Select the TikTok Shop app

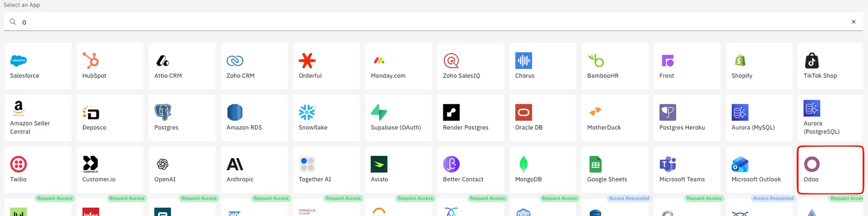click(x=831, y=66)
